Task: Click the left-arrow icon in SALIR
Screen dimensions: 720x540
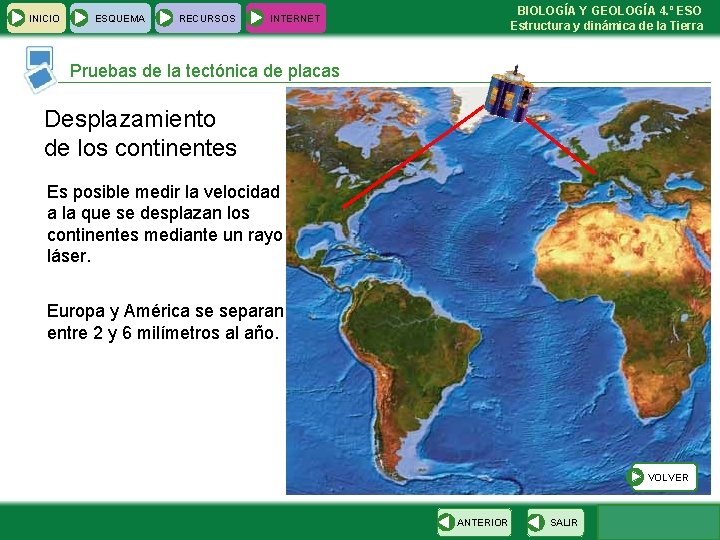Action: [x=536, y=522]
